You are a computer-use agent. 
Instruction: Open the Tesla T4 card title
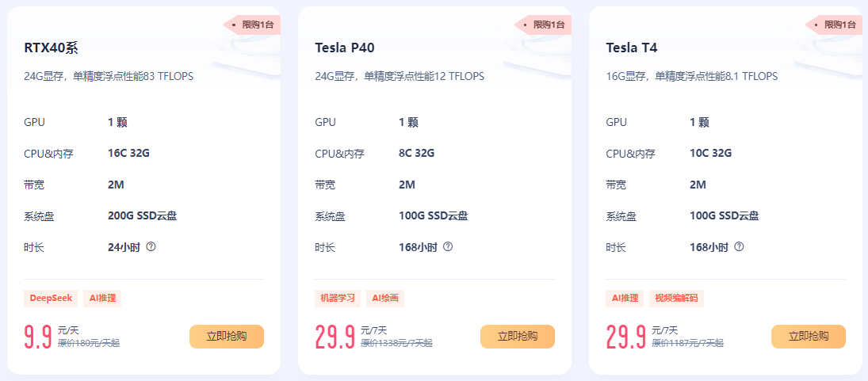pyautogui.click(x=632, y=48)
